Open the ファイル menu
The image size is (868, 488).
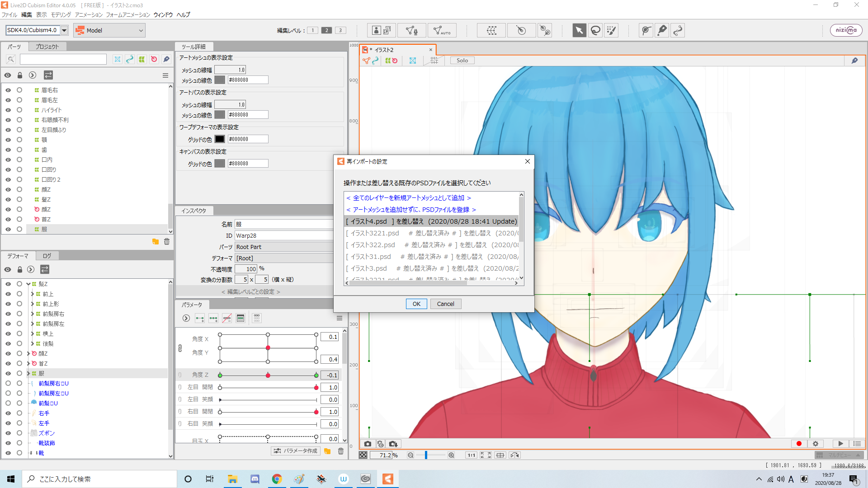point(9,15)
